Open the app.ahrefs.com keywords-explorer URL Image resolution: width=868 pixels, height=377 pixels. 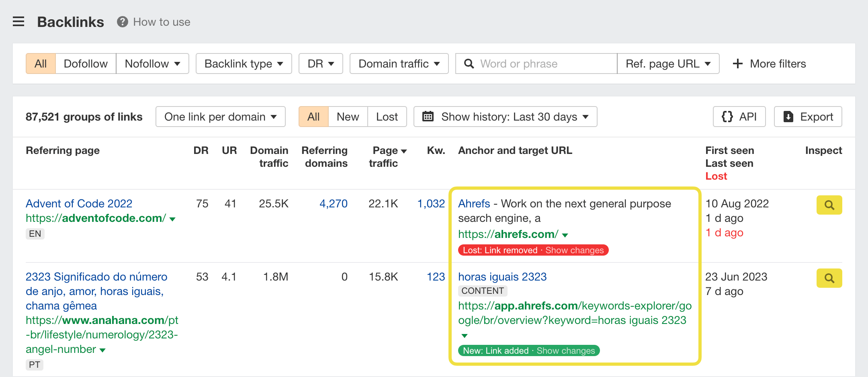(575, 313)
